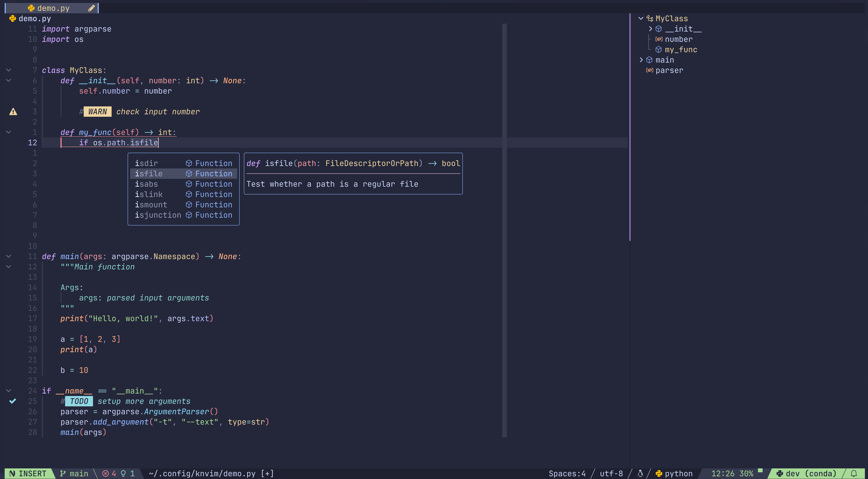Select isdir completion item

click(x=184, y=163)
